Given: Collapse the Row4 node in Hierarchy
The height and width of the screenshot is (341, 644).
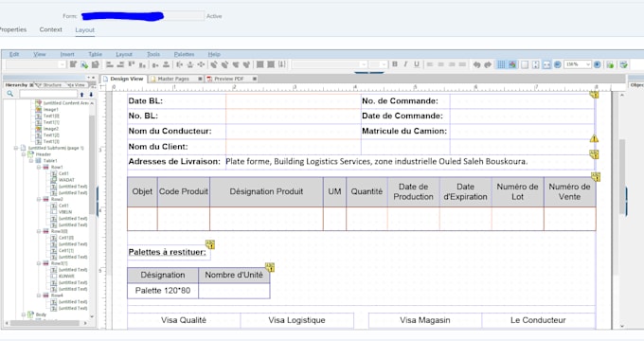Looking at the screenshot, I should tap(39, 296).
